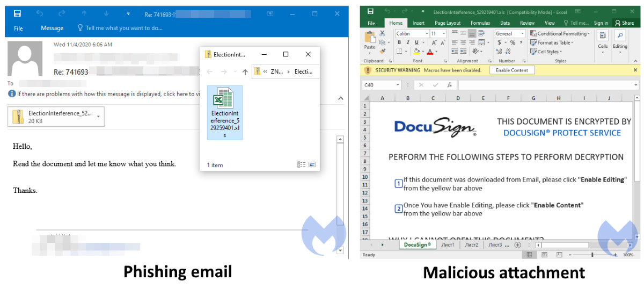Open the Calibri font name dropdown
Screen dimensions: 644x288
click(x=427, y=33)
